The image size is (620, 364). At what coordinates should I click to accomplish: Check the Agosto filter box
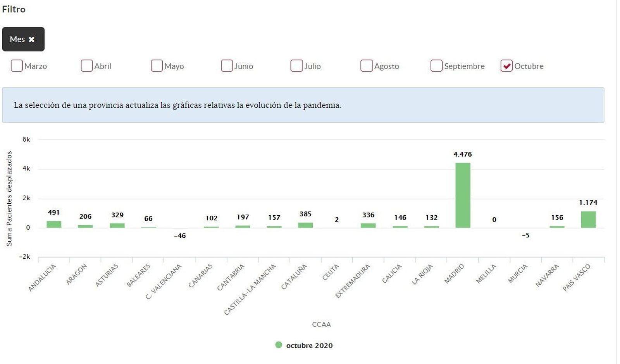367,66
